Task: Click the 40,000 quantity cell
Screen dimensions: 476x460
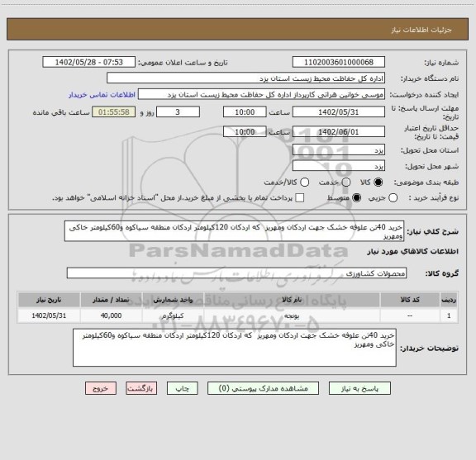Action: click(x=111, y=315)
